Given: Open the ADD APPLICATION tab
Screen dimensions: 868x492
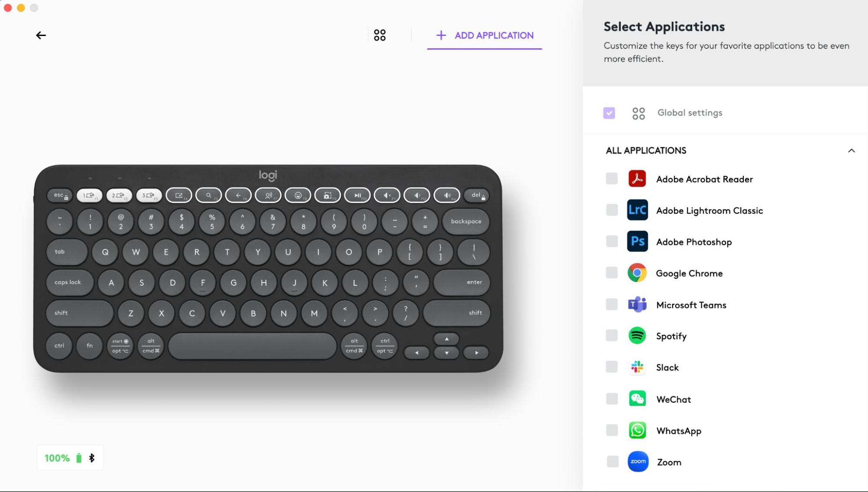Looking at the screenshot, I should click(x=485, y=36).
